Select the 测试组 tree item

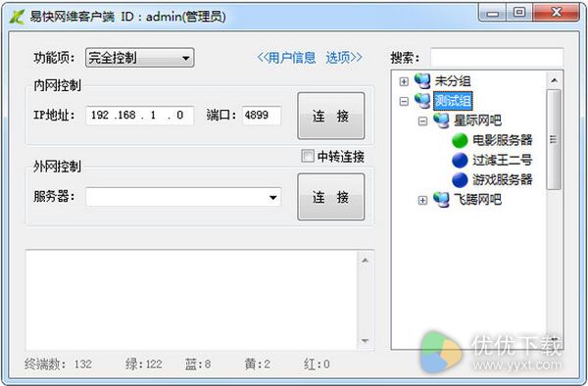453,101
